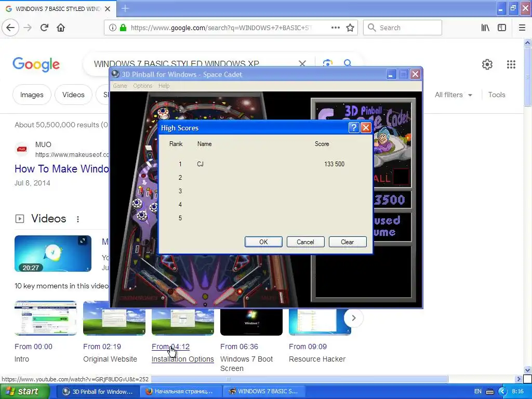The width and height of the screenshot is (532, 399).
Task: Open a new Firefox tab
Action: 125,8
